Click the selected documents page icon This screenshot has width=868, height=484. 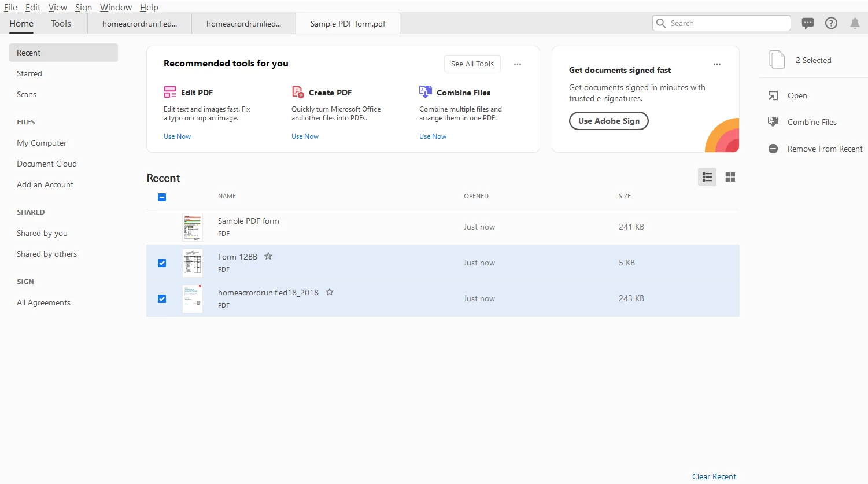(777, 60)
